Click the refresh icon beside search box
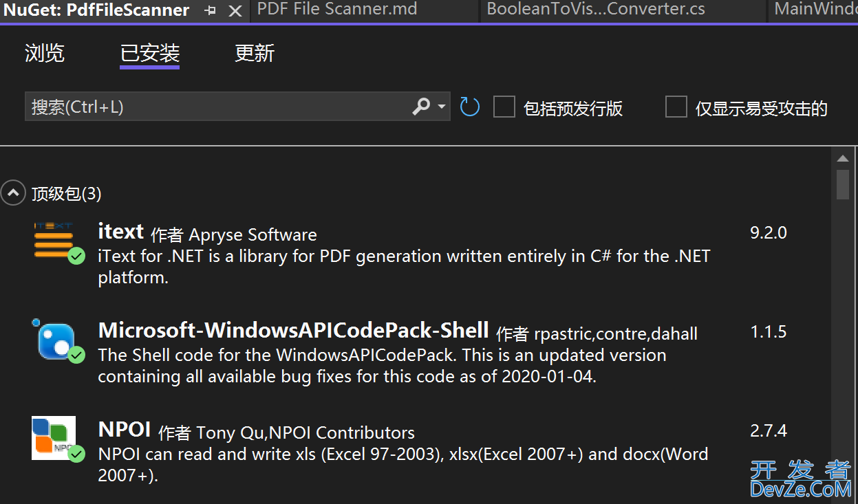This screenshot has width=858, height=504. [469, 107]
